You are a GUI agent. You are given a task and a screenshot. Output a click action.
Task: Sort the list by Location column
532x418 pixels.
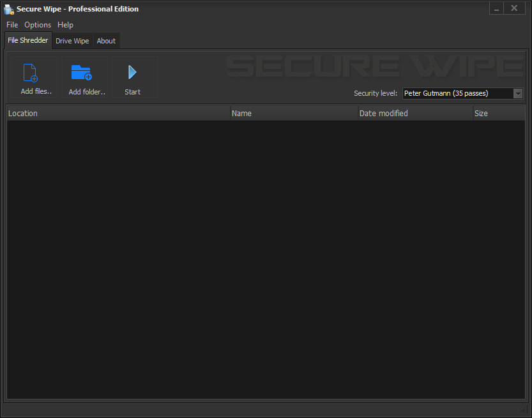pos(118,113)
